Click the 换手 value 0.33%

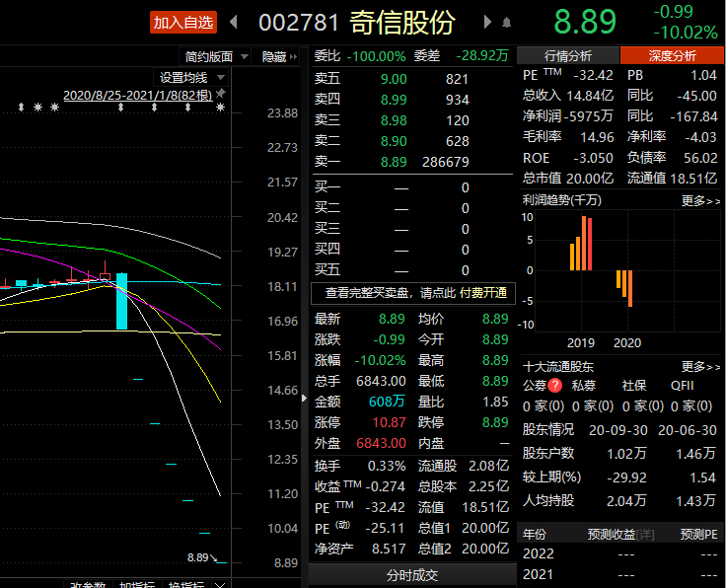[x=387, y=466]
